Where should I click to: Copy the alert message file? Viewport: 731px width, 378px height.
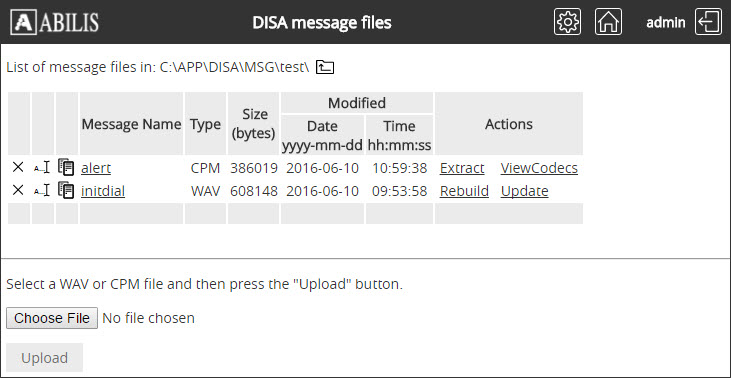point(66,167)
